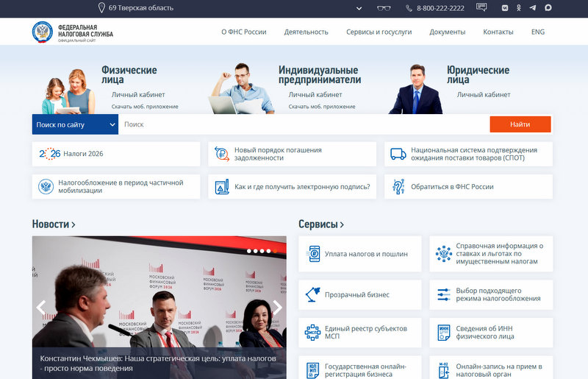Click the Физические лица heading
Viewport: 588px width, 379px height.
click(129, 75)
